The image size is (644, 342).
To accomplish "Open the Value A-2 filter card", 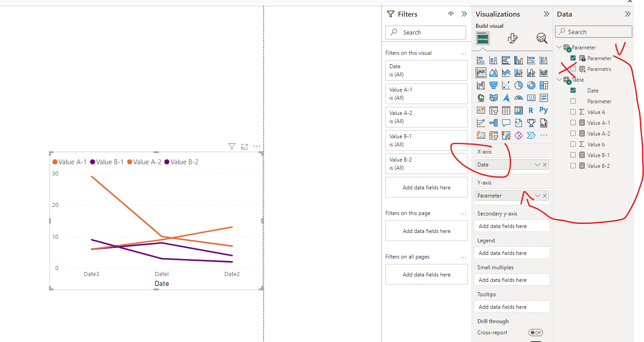I will (x=427, y=117).
